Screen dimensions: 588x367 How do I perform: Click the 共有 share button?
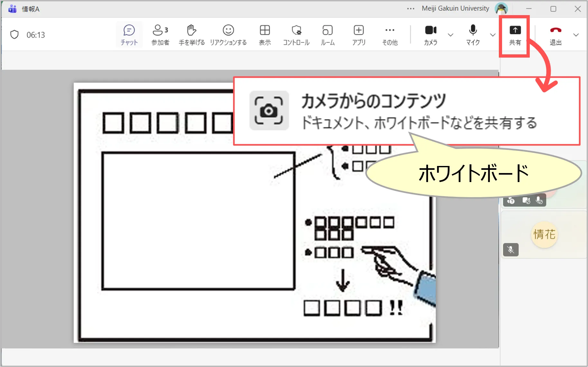coord(515,35)
